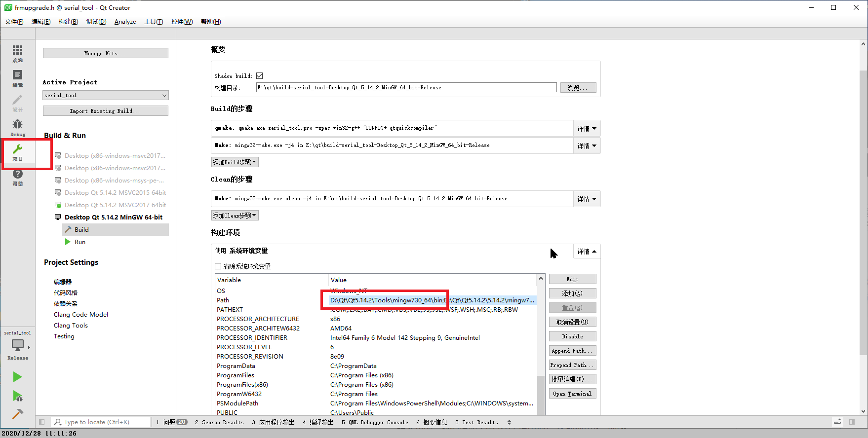Screen dimensions: 868x438
Task: Open the QML Debugger Console tab
Action: coord(375,422)
